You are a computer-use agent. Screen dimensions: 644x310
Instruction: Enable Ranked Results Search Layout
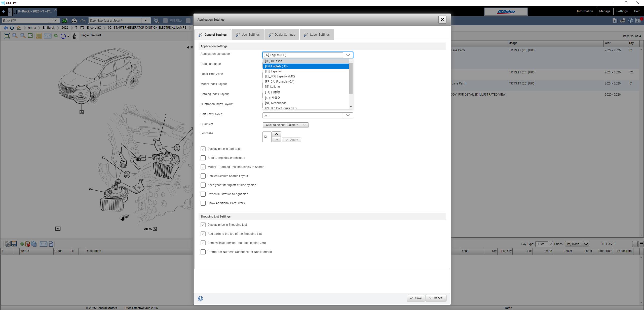click(203, 176)
